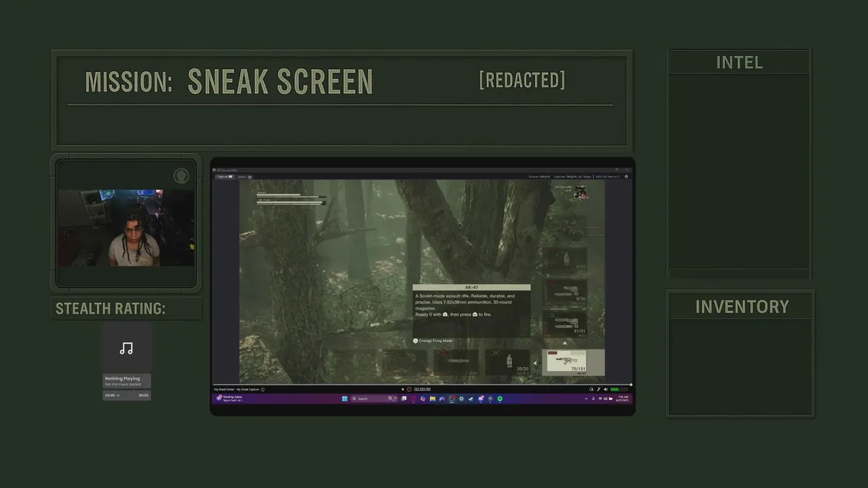Click the Source 1080p59 readout
The image size is (868, 488).
(539, 177)
